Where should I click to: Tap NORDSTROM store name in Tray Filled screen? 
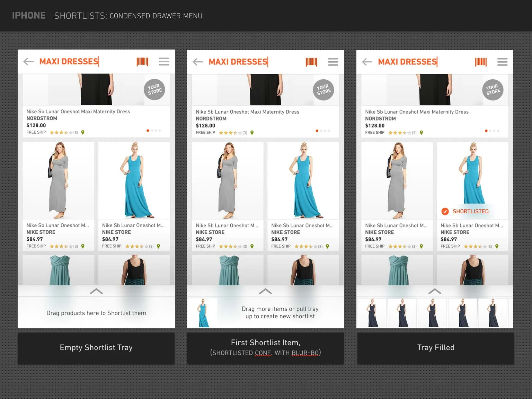[x=380, y=118]
